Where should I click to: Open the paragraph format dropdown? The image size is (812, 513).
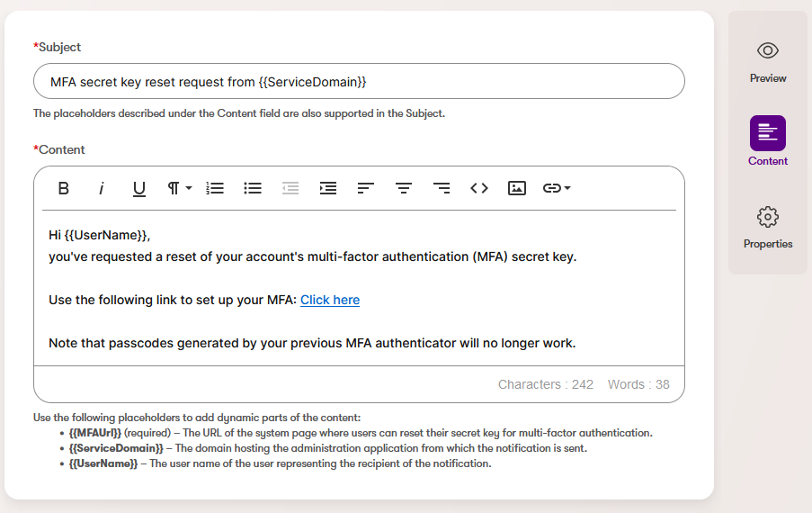pyautogui.click(x=179, y=188)
